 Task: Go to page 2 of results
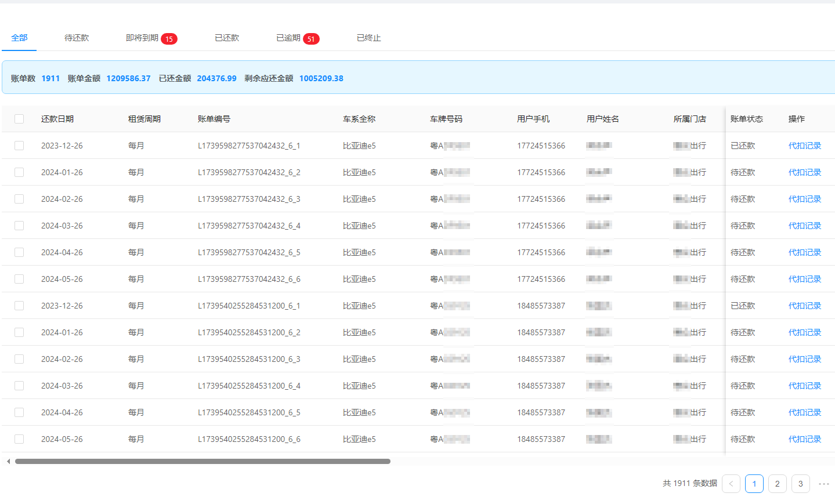777,484
